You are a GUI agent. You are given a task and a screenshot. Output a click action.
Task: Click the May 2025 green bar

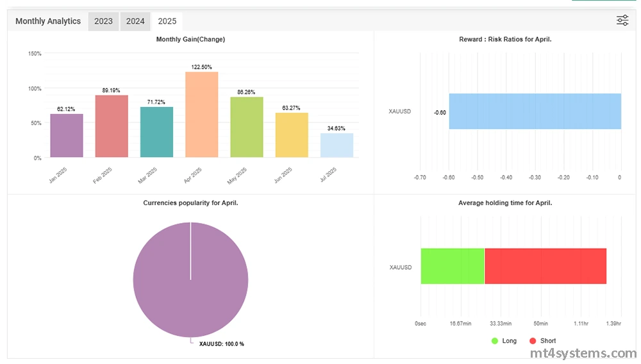[247, 128]
